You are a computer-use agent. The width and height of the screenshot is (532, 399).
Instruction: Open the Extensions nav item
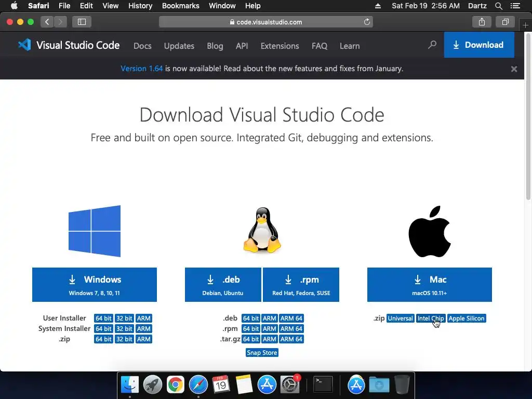pyautogui.click(x=280, y=46)
